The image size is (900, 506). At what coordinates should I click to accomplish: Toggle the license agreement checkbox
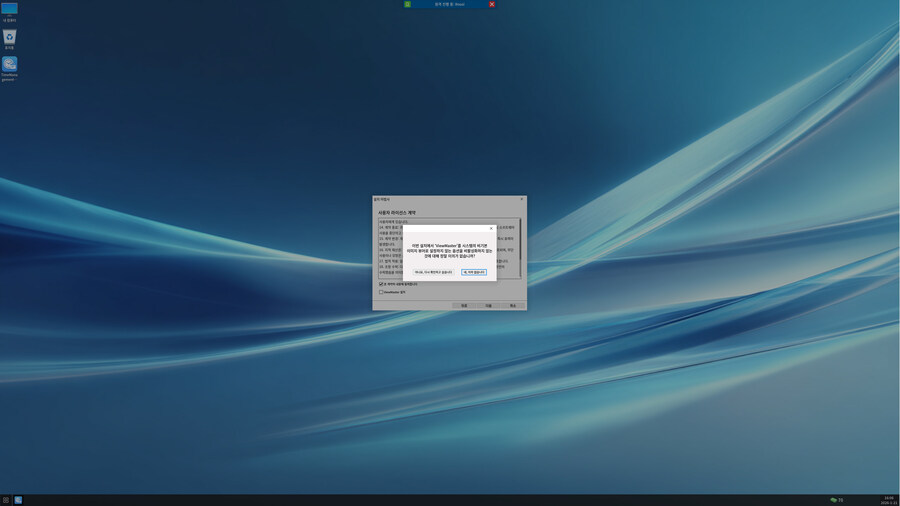tap(381, 284)
